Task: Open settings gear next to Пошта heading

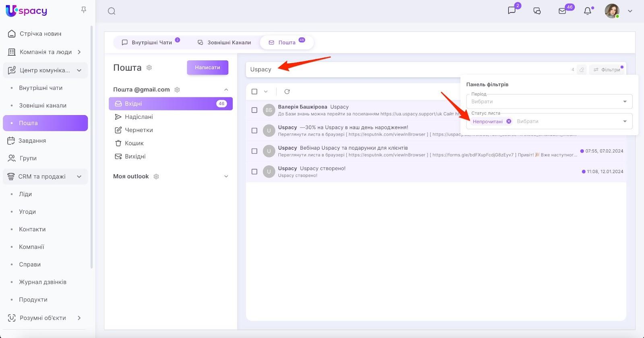Action: click(x=149, y=68)
